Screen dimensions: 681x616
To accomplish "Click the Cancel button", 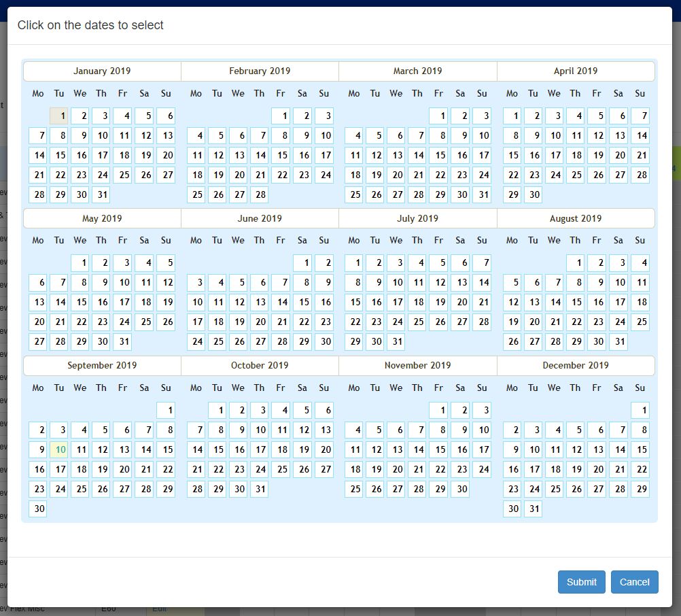I will (634, 582).
